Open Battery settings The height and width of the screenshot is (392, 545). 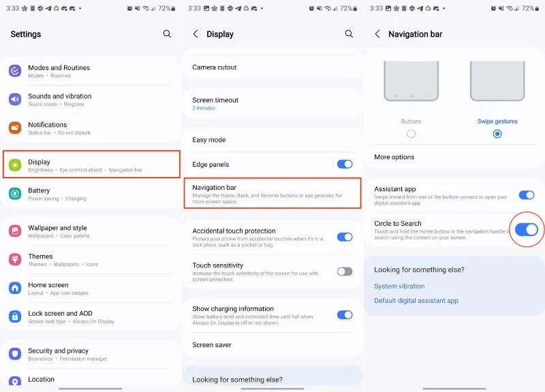point(91,194)
